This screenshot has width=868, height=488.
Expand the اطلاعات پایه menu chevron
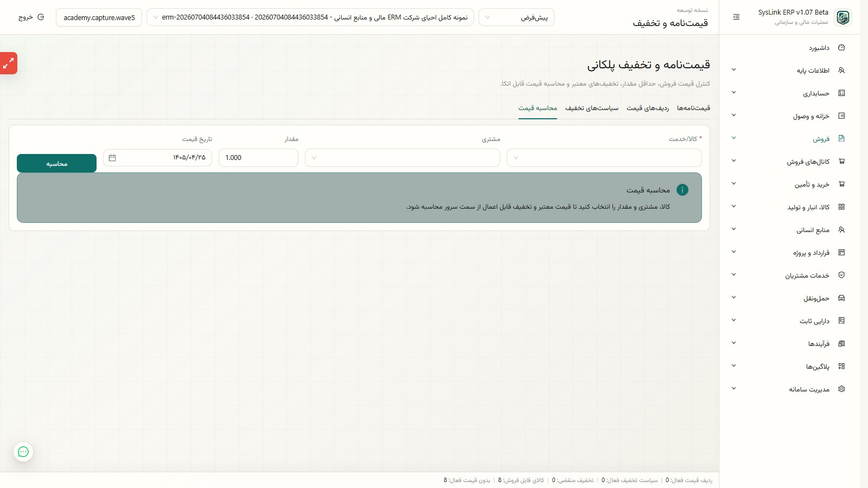point(733,70)
